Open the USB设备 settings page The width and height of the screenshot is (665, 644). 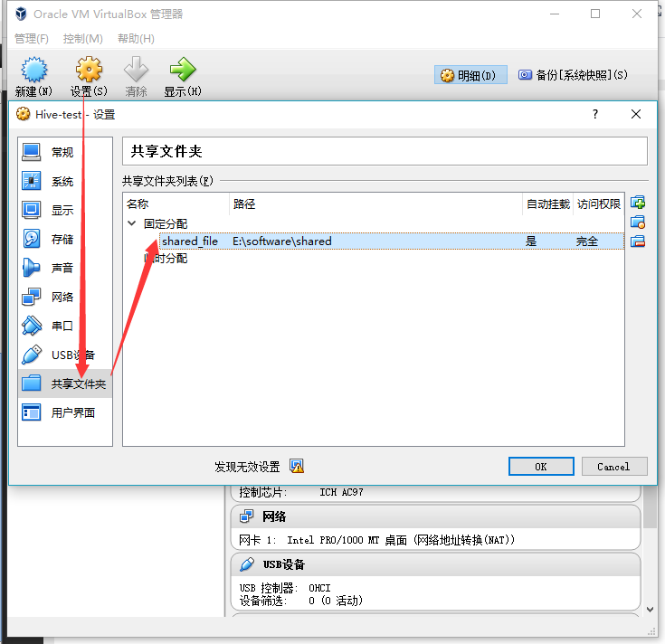[65, 355]
